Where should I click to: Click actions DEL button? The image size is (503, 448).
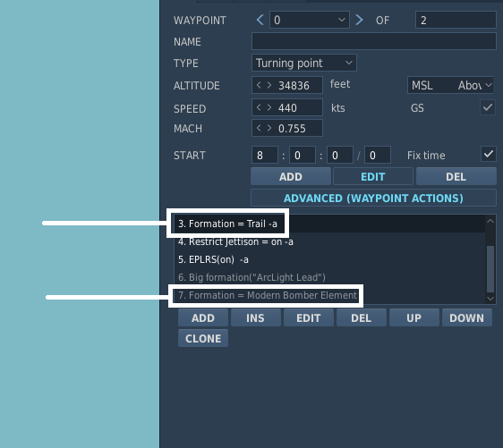coord(362,318)
